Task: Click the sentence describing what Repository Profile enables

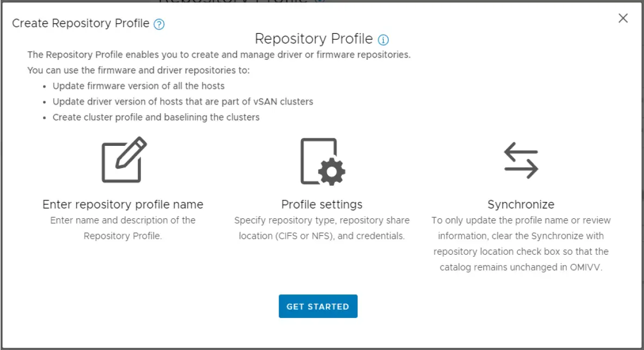Action: click(219, 55)
